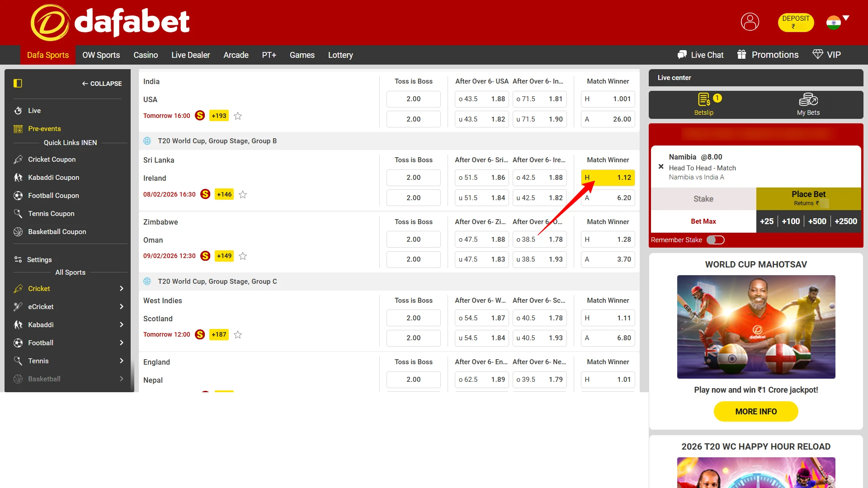Click the Tennis Coupon icon
The width and height of the screenshot is (868, 488).
point(18,214)
